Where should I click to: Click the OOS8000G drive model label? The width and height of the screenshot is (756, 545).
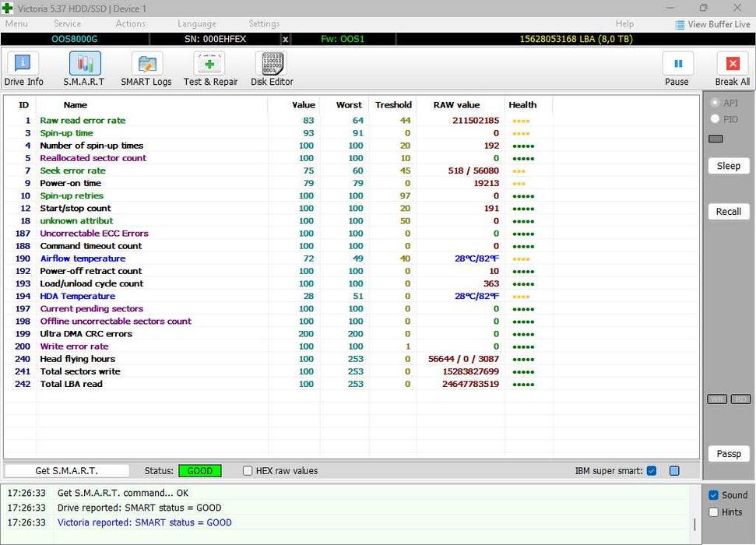tap(74, 39)
